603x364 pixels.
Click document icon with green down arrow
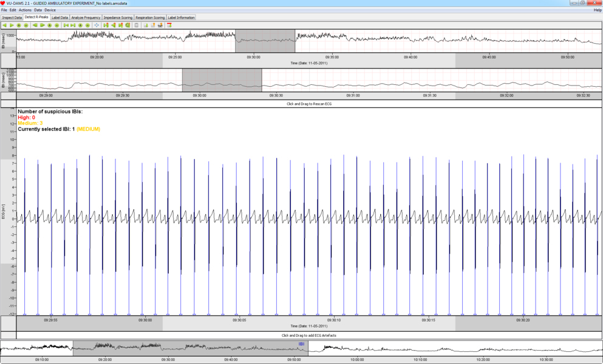click(146, 25)
